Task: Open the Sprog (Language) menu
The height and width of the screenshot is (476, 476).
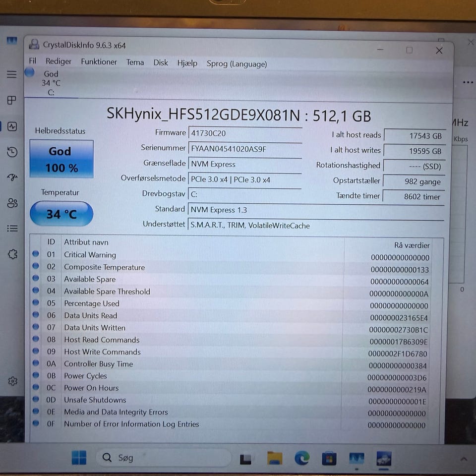Action: click(x=237, y=64)
